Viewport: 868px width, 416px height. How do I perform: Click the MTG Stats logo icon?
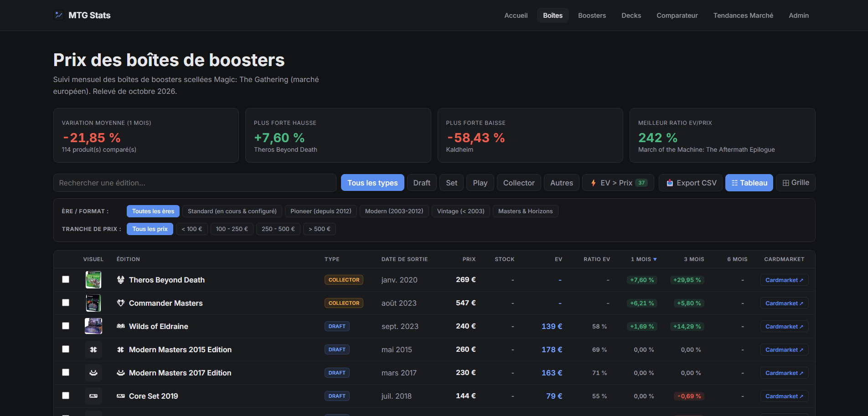tap(59, 15)
